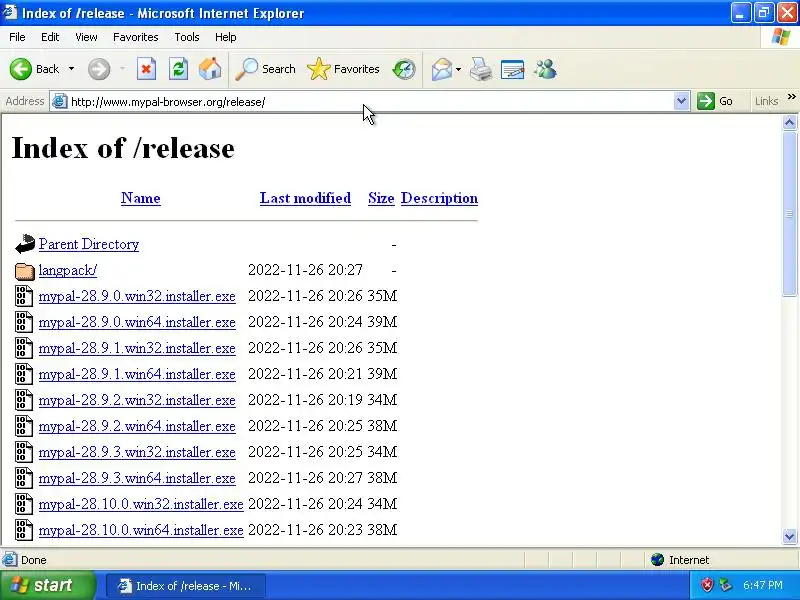
Task: Click the Stop loading icon
Action: [x=146, y=69]
